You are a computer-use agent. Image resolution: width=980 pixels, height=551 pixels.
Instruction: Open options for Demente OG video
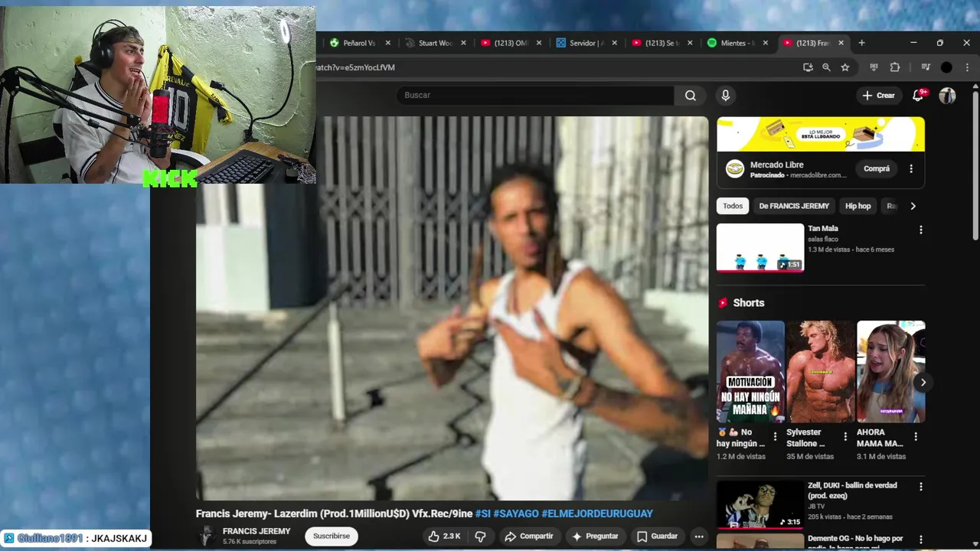pyautogui.click(x=921, y=539)
